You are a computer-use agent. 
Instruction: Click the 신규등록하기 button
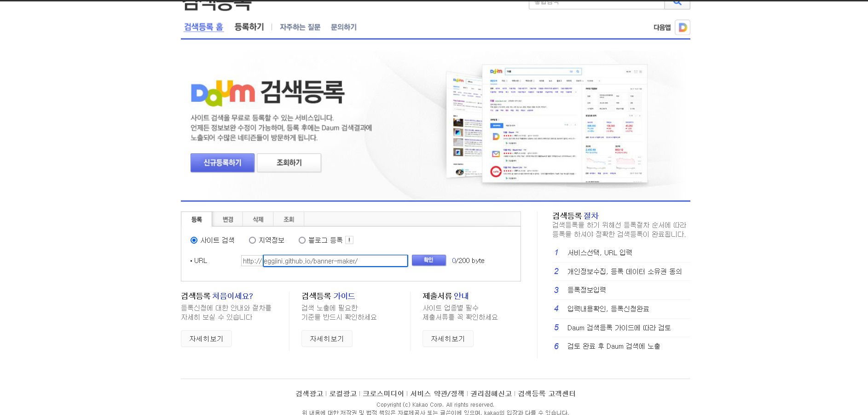coord(222,163)
